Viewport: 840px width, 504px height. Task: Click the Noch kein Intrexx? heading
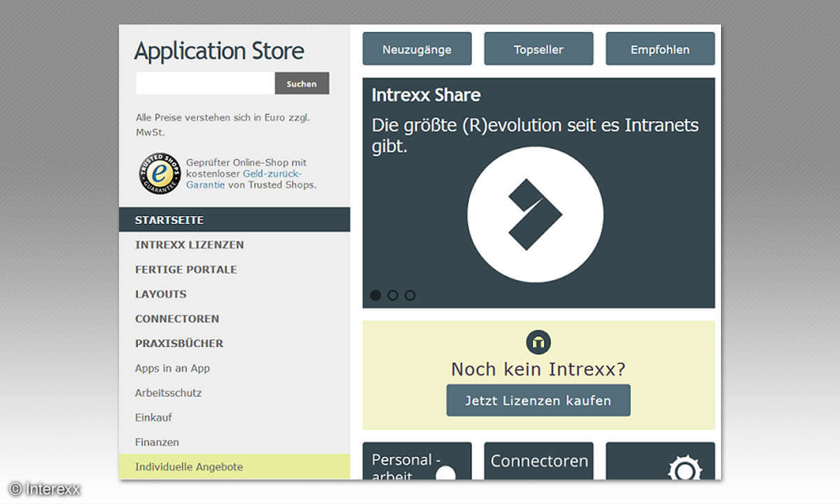coord(538,369)
